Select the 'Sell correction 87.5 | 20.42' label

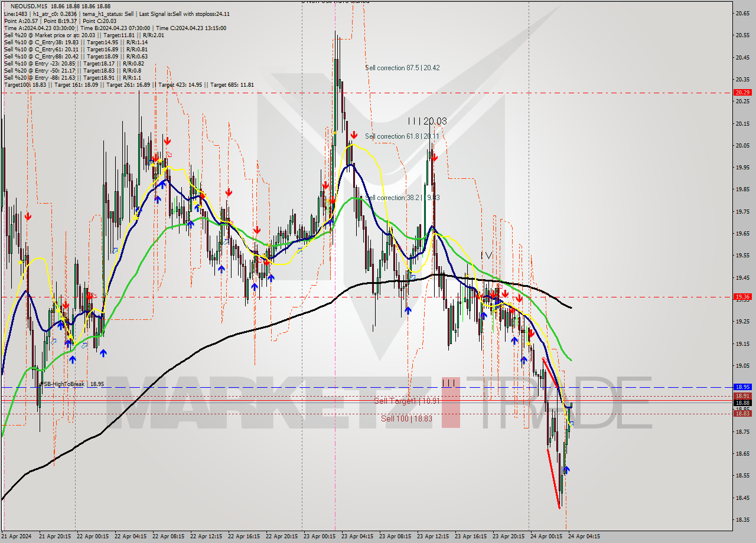[x=402, y=68]
